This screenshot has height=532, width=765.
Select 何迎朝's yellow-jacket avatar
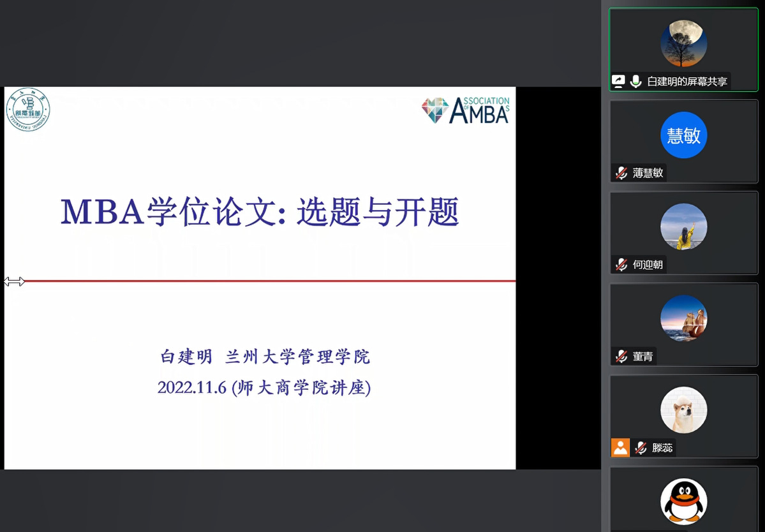pyautogui.click(x=683, y=226)
